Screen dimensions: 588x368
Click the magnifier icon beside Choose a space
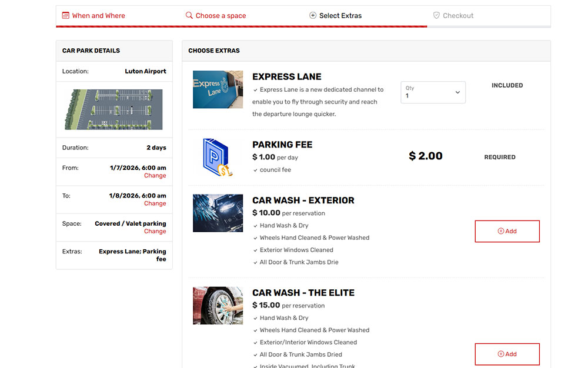click(x=189, y=15)
